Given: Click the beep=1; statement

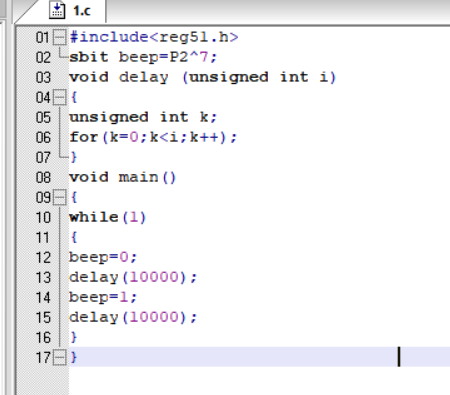Looking at the screenshot, I should point(103,297).
